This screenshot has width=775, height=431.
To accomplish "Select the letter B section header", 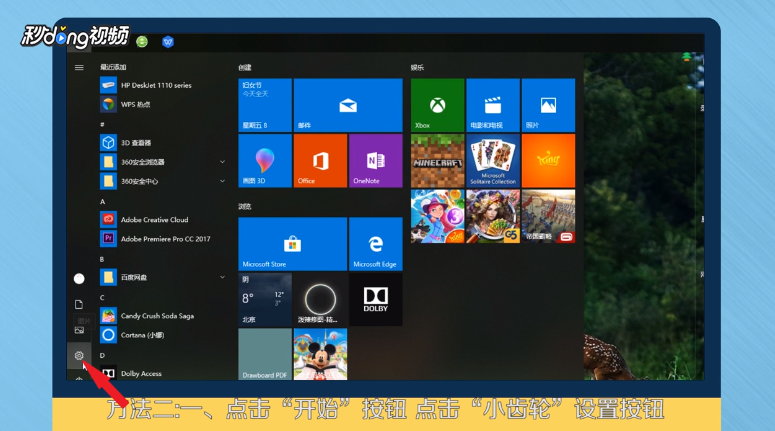I will point(102,259).
